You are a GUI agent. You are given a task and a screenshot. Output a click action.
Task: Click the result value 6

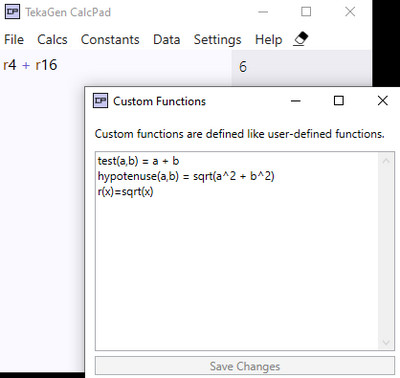243,67
